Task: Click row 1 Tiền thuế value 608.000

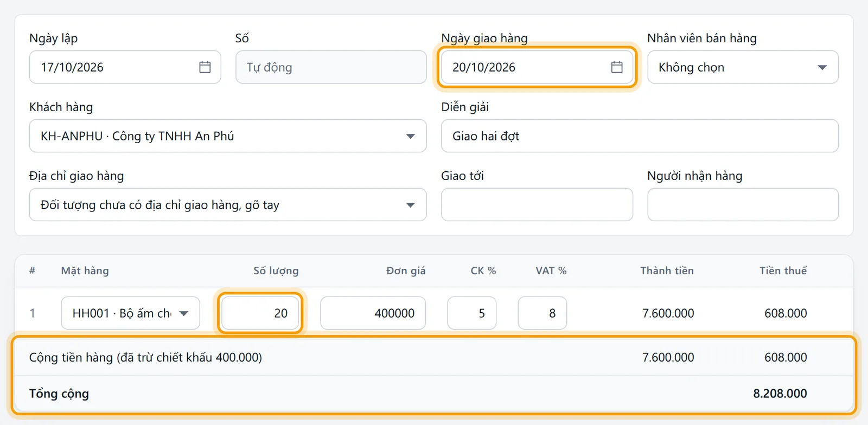Action: [x=786, y=313]
